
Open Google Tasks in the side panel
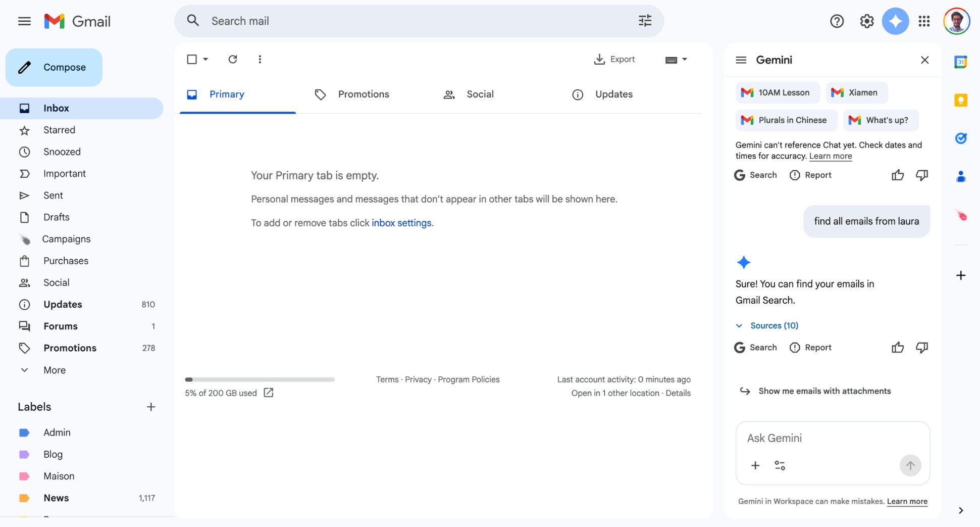961,138
